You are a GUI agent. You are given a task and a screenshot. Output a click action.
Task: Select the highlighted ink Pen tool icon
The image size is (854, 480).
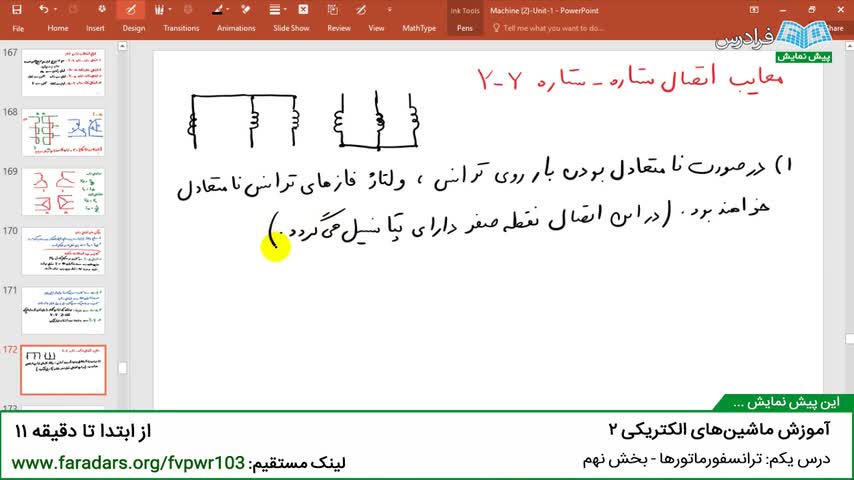(x=131, y=9)
